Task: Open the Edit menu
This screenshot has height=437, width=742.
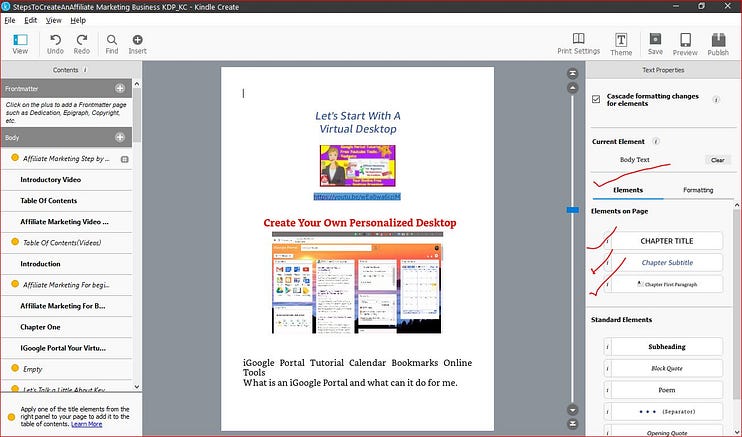Action: pyautogui.click(x=30, y=20)
